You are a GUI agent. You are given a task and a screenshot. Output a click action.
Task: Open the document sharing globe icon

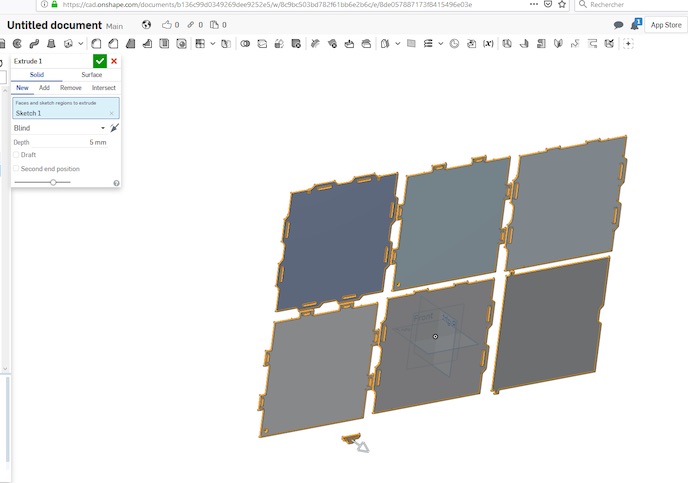[x=147, y=25]
